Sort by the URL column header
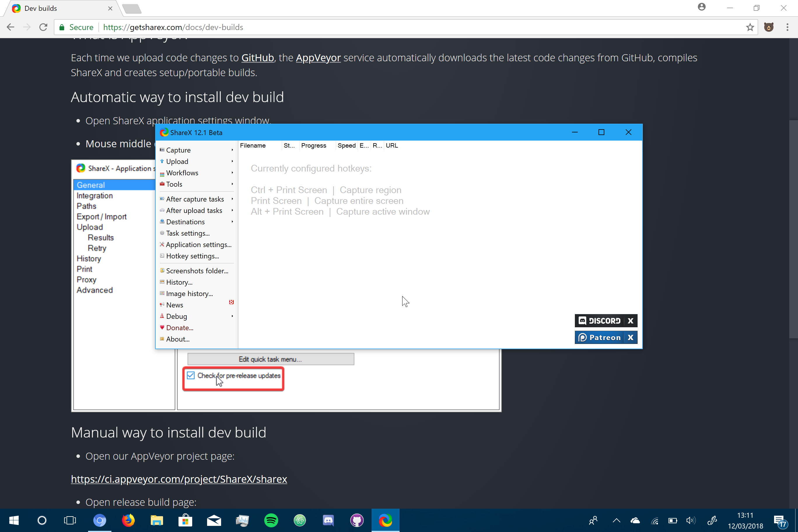This screenshot has height=532, width=798. coord(392,146)
